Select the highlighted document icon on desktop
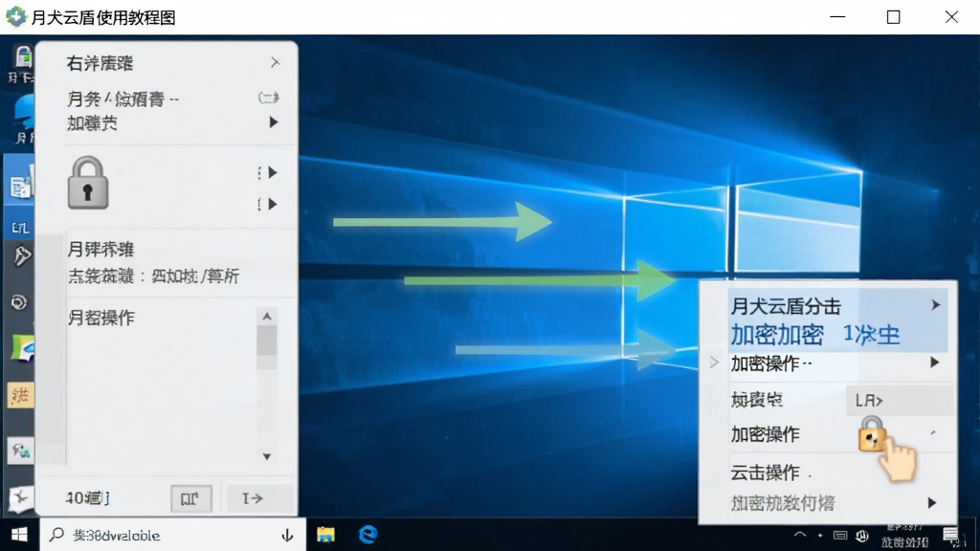The image size is (980, 551). tap(19, 186)
